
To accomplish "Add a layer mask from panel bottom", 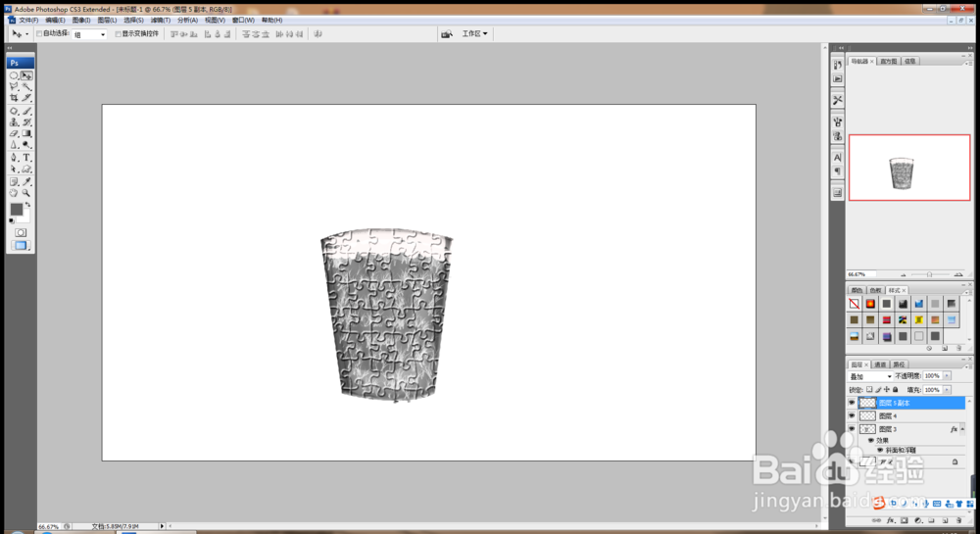I will (904, 520).
